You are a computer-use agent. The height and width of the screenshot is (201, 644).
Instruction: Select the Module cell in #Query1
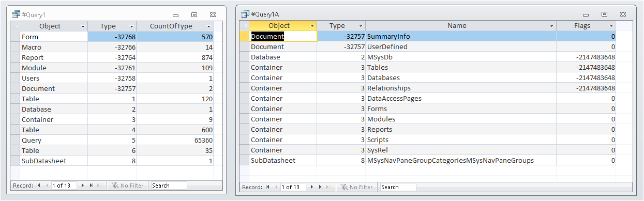(54, 68)
